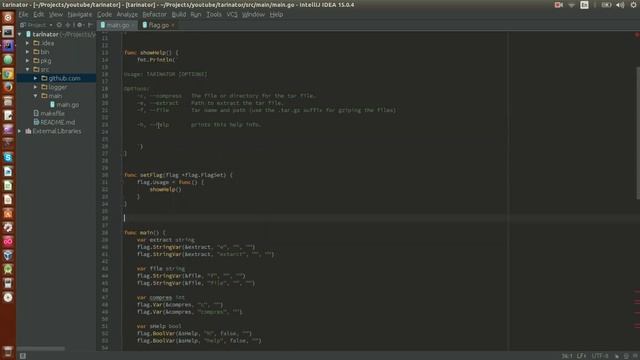Hide the Project tool window
The height and width of the screenshot is (360, 640).
click(x=90, y=25)
